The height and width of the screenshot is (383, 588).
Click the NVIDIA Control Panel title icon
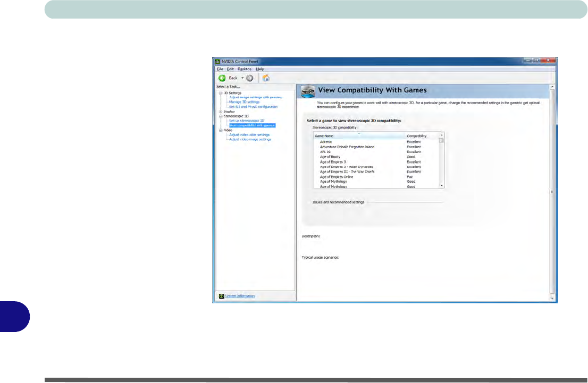[217, 62]
